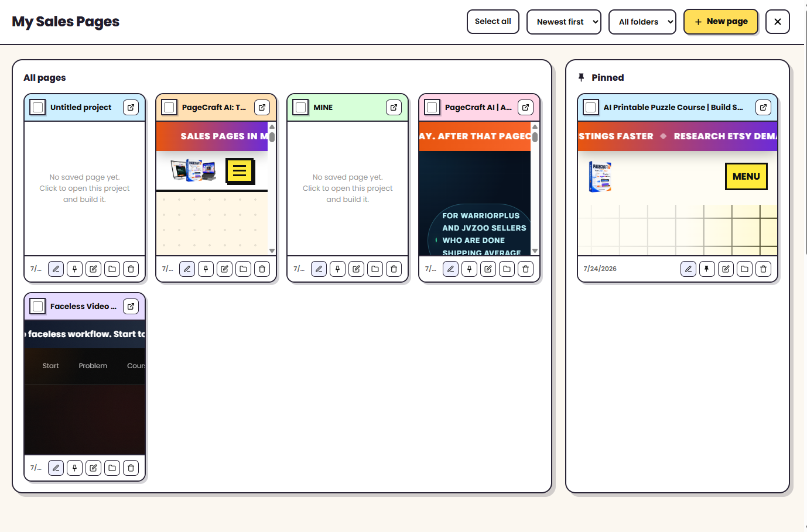Delete the PageCraft AI: T… page
This screenshot has width=807, height=532.
(x=262, y=269)
